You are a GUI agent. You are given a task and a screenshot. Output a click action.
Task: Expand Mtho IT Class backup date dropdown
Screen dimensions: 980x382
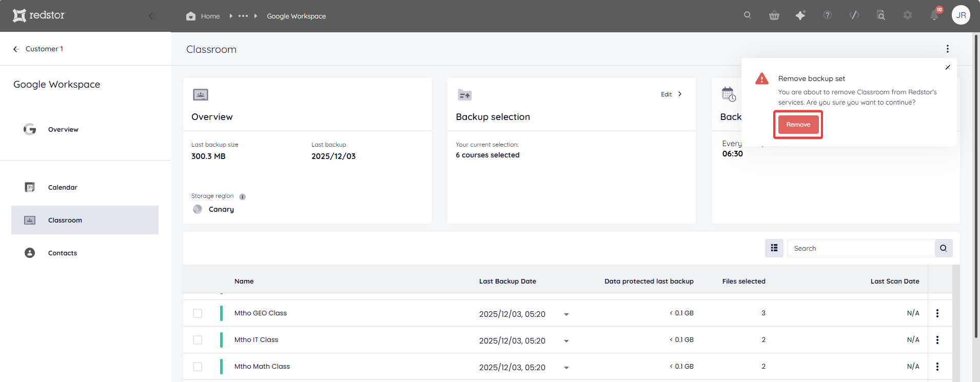pyautogui.click(x=566, y=341)
